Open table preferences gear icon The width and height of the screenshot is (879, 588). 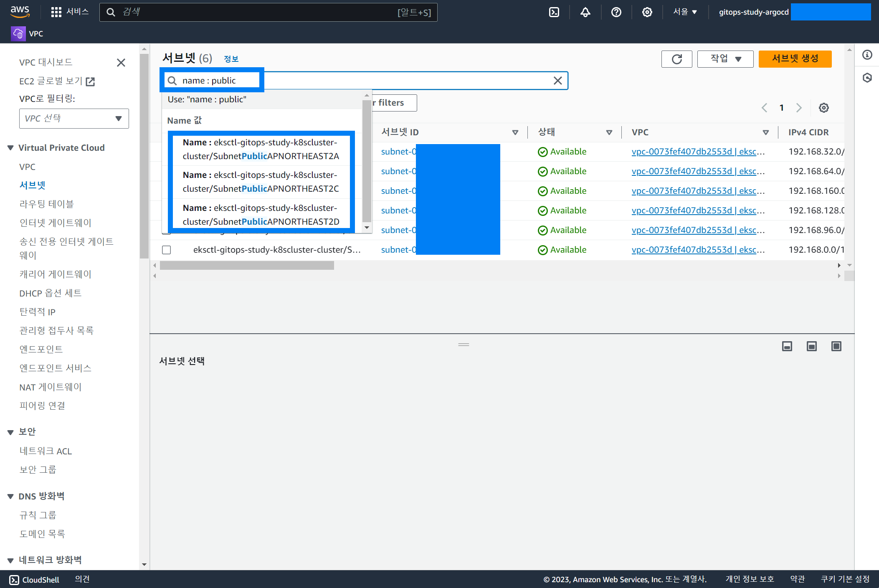823,108
